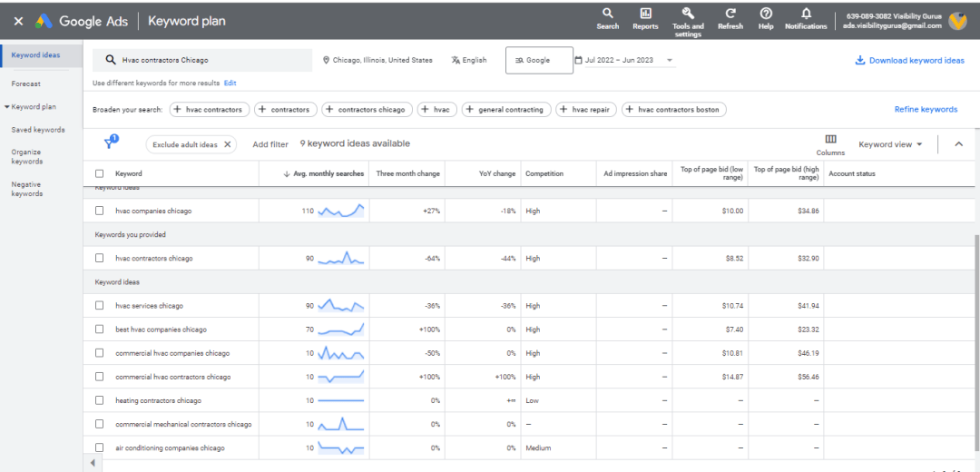Image resolution: width=980 pixels, height=472 pixels.
Task: Add 'hvac repair' broaden chip
Action: tap(586, 110)
